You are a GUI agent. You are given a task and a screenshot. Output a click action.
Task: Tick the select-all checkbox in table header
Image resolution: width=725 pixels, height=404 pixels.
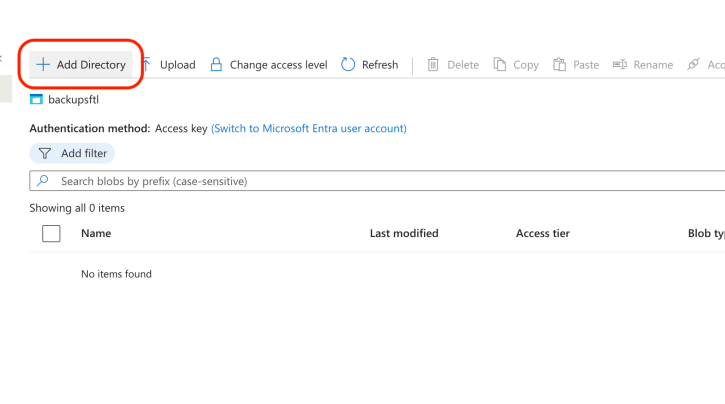point(51,234)
